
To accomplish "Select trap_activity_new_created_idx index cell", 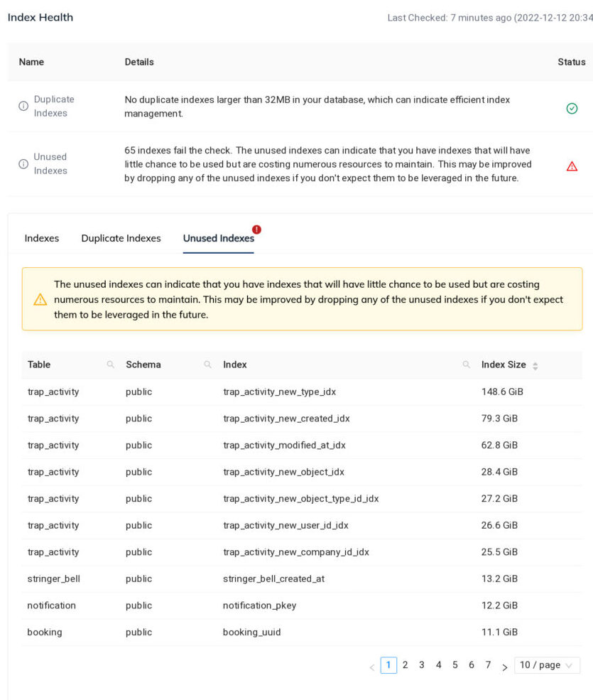I will click(286, 419).
